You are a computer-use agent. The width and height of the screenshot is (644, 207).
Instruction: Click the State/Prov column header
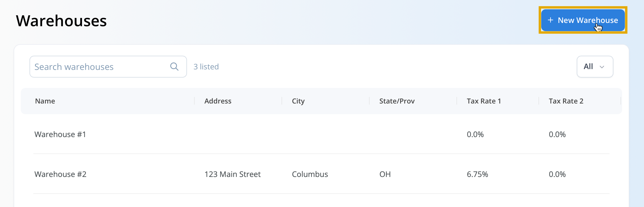[397, 101]
